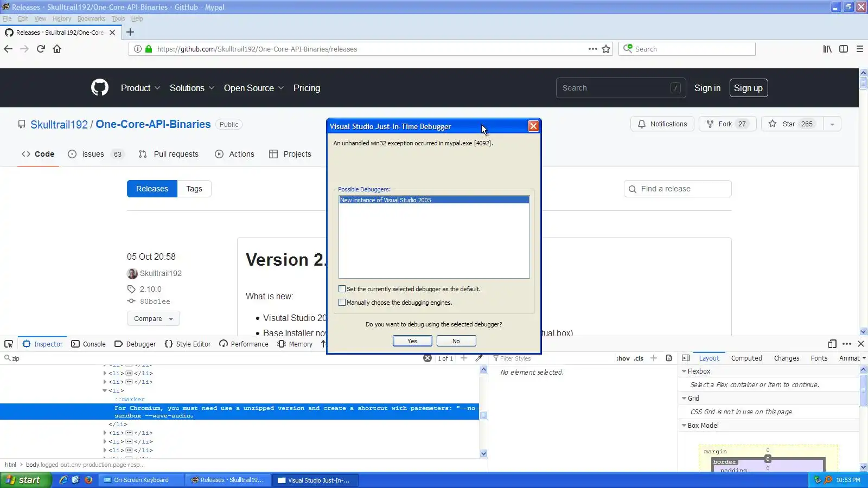Collapse the Box Model section
Screen dimensions: 868x488
pos(684,426)
